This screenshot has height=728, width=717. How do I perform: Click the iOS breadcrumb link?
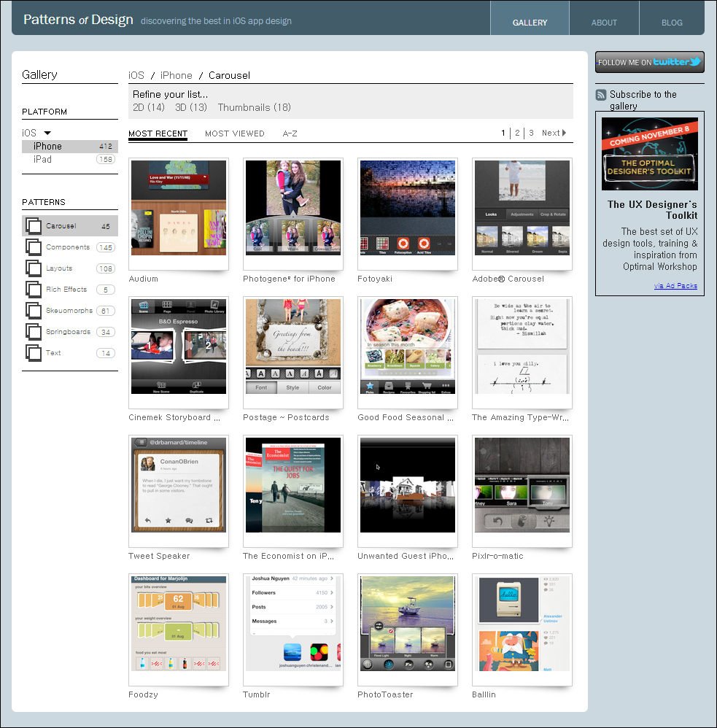136,75
